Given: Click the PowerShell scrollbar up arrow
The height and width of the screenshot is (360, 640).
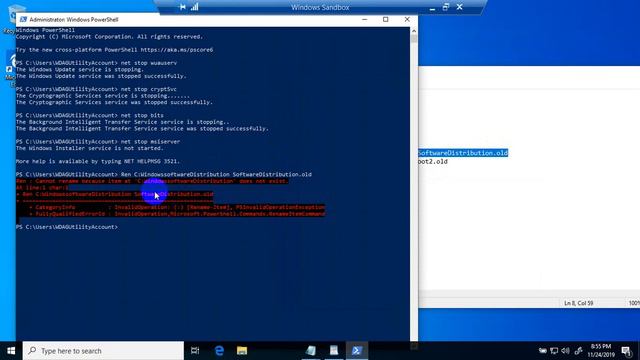Looking at the screenshot, I should tap(414, 31).
